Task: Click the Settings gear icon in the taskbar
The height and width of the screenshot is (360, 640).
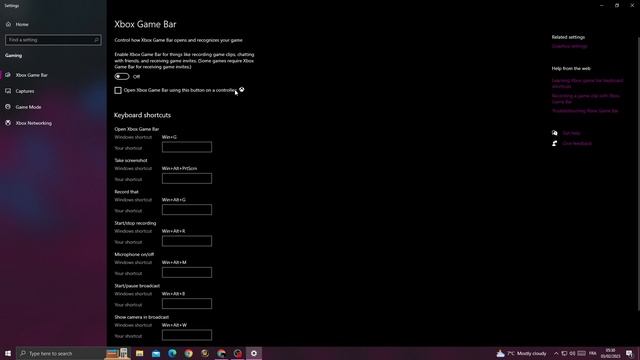Action: pyautogui.click(x=254, y=353)
